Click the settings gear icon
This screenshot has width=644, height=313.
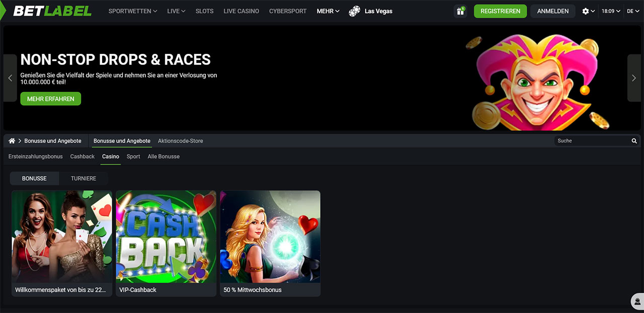coord(586,11)
